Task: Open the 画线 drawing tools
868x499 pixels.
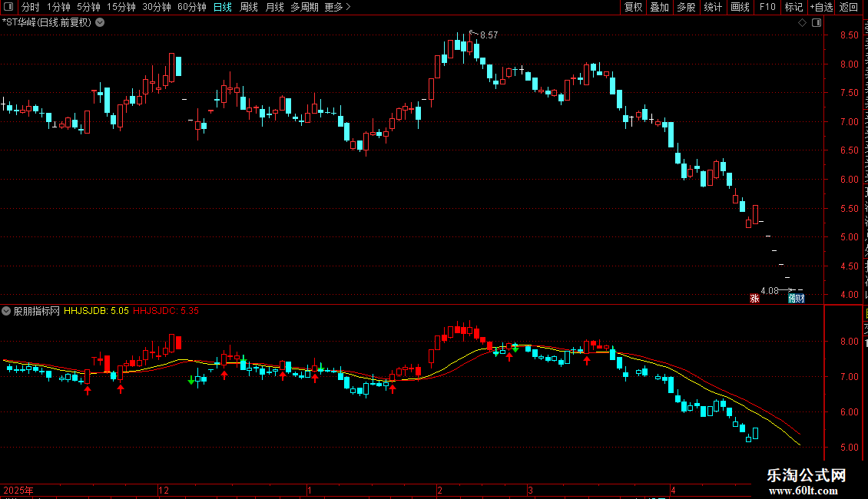Action: 740,7
